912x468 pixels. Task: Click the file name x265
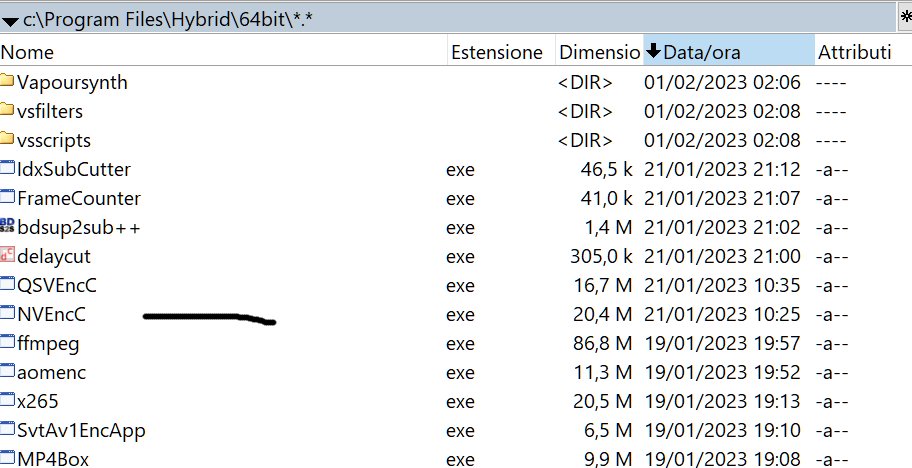pyautogui.click(x=37, y=401)
